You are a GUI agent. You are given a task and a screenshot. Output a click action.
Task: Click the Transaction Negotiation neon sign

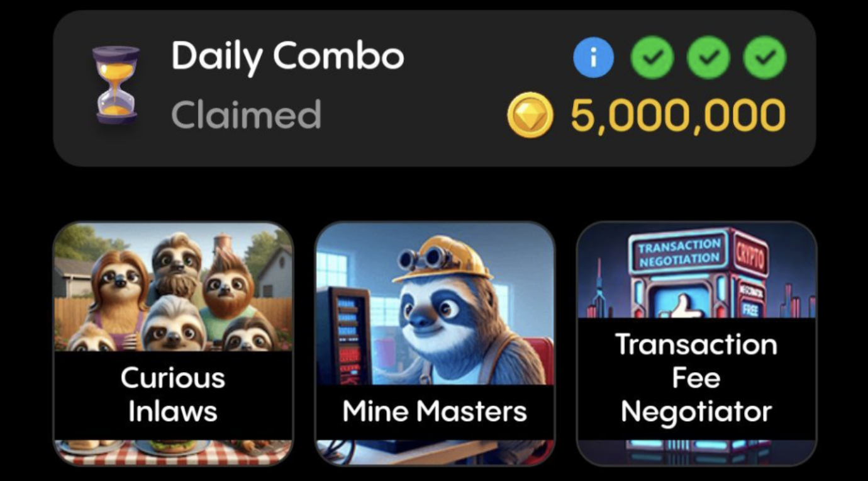click(x=679, y=252)
